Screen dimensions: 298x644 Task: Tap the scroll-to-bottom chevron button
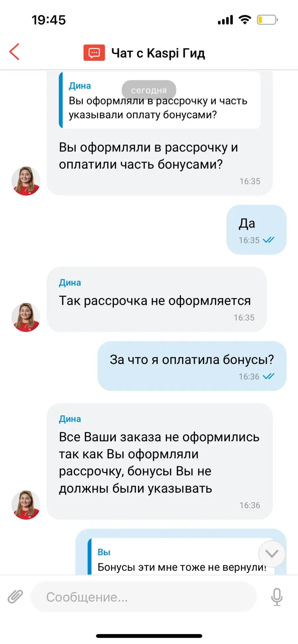[272, 553]
